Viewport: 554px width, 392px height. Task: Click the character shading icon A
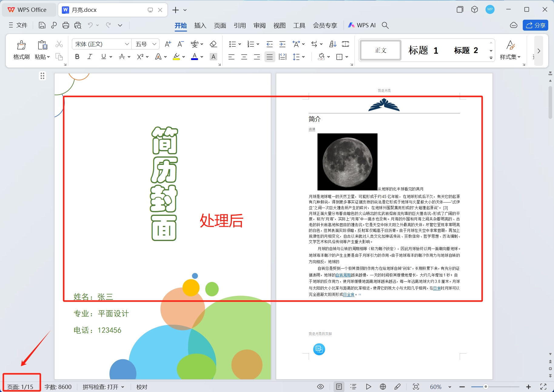[213, 57]
